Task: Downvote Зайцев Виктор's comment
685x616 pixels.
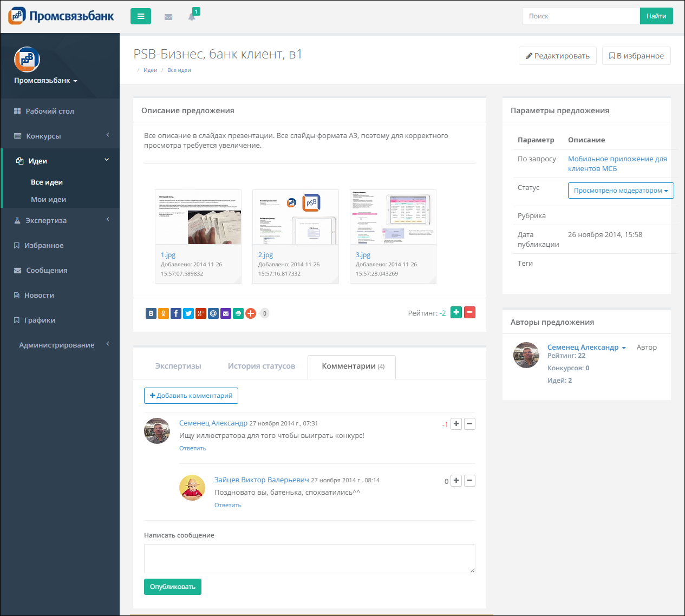Action: (470, 481)
